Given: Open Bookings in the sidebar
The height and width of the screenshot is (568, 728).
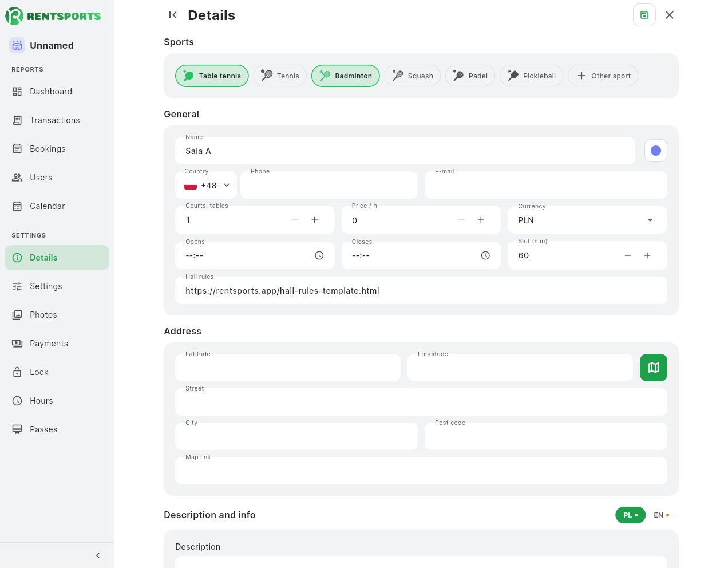Looking at the screenshot, I should [x=57, y=149].
